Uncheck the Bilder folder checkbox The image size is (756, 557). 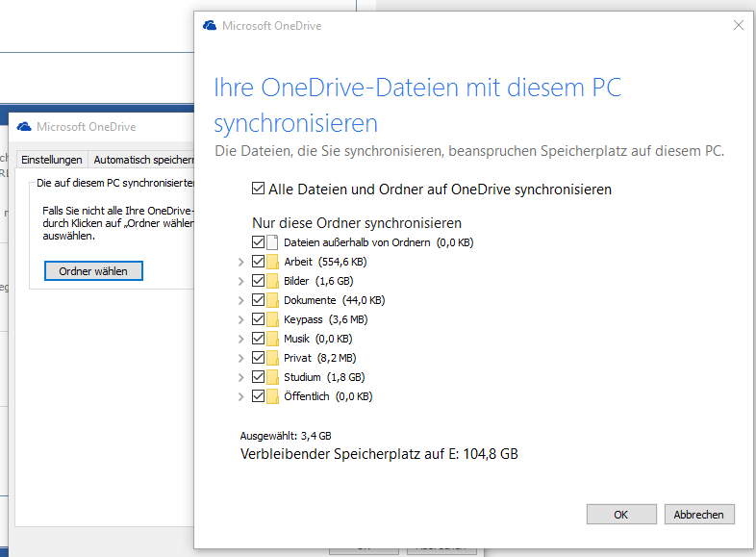point(258,281)
